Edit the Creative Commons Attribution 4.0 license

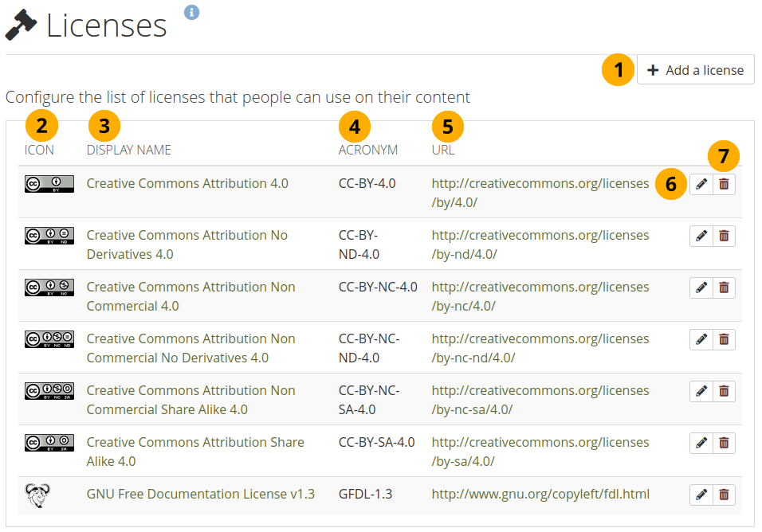point(701,184)
